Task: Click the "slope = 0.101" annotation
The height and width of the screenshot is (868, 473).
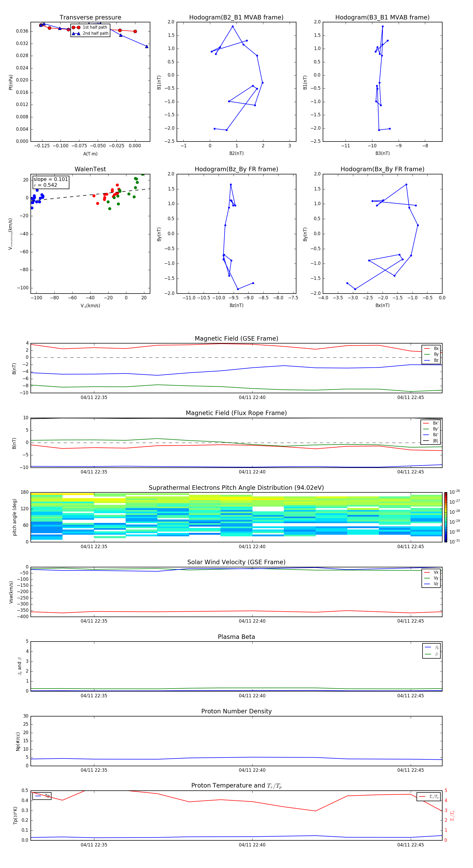Action: pos(50,179)
